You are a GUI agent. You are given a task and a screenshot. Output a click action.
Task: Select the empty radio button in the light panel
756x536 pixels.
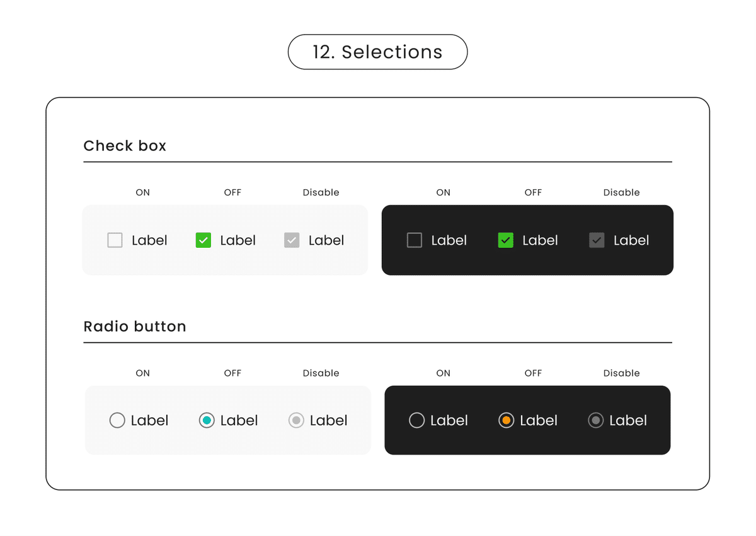117,420
